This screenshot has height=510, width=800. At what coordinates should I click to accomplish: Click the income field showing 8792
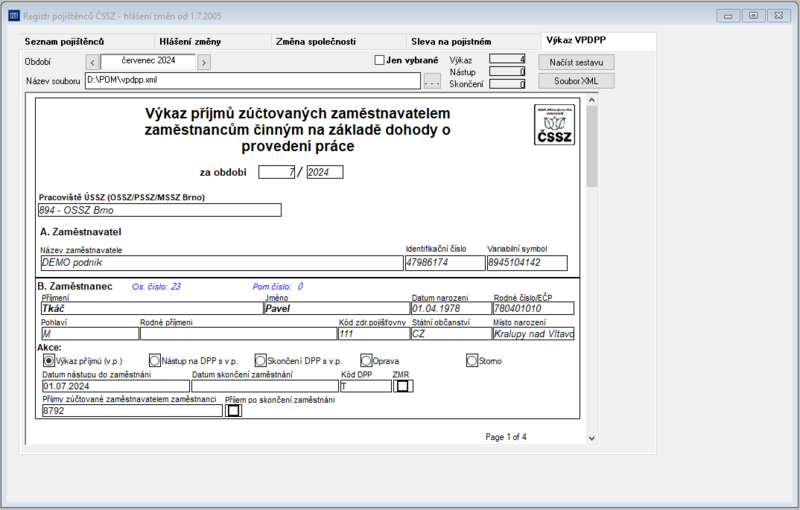132,411
